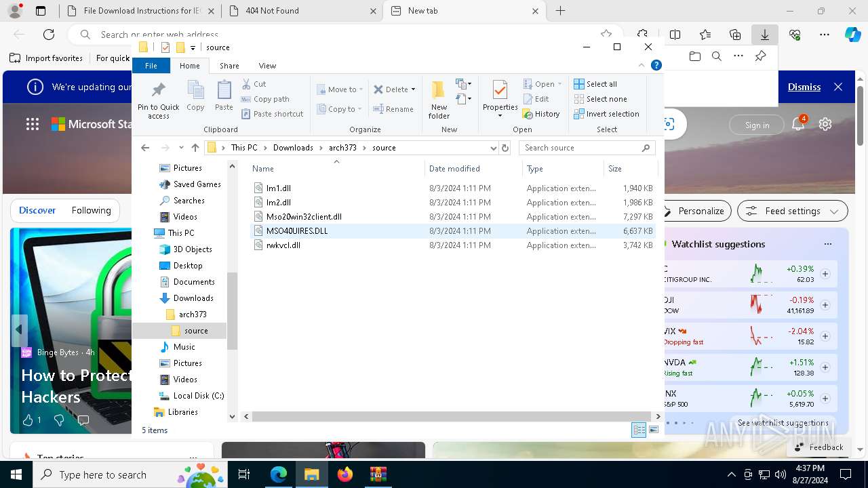Open Firefox from the taskbar
The image size is (868, 488).
[x=345, y=474]
